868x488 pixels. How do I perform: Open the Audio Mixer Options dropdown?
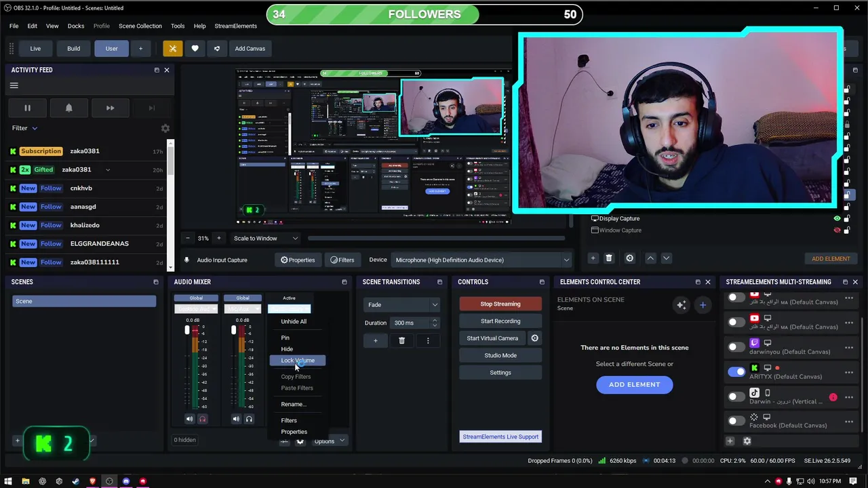tap(330, 441)
